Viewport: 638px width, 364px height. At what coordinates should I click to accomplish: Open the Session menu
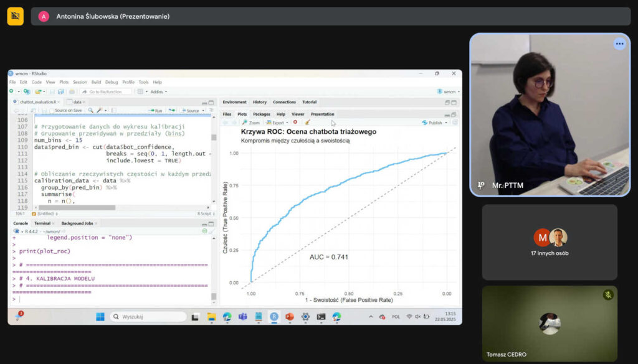pyautogui.click(x=80, y=82)
